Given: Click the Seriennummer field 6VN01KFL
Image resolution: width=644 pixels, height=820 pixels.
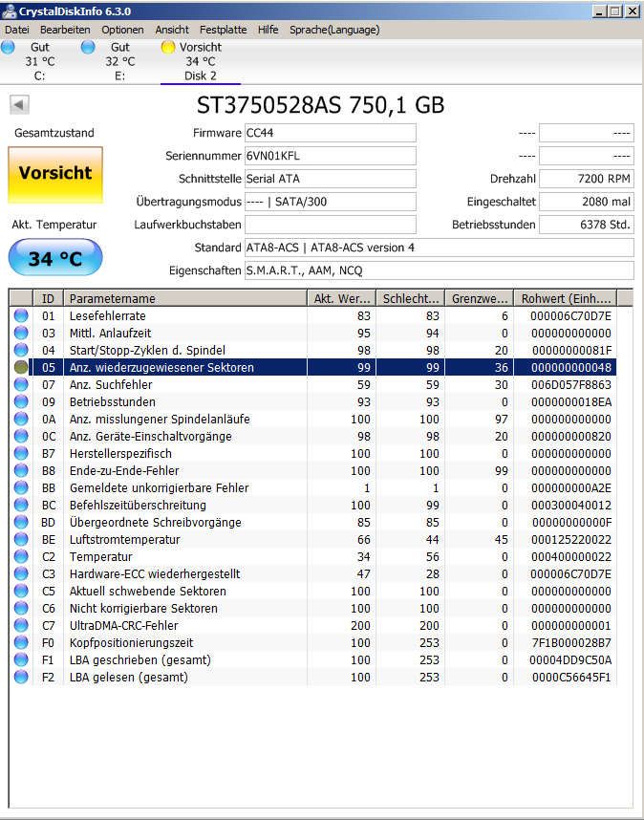Looking at the screenshot, I should tap(331, 156).
